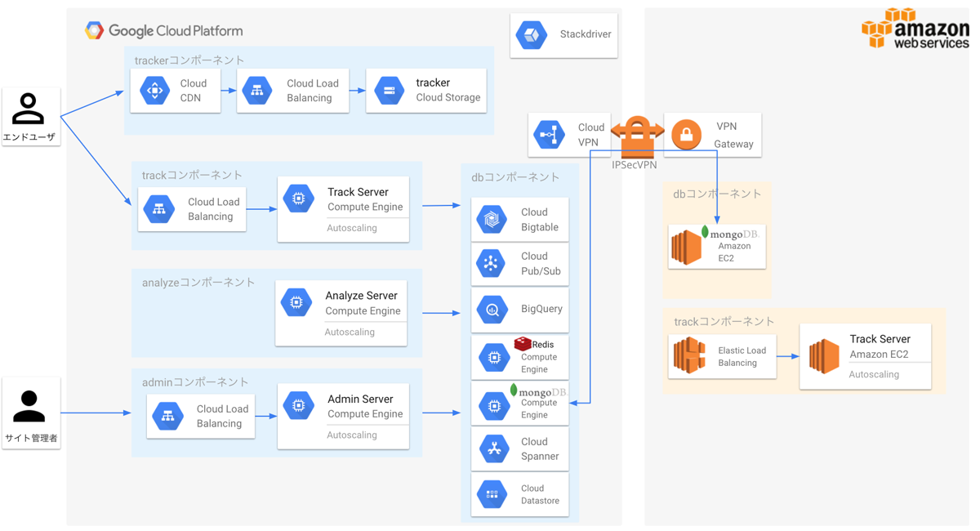Click the 'エンドユーザ' label

(29, 137)
